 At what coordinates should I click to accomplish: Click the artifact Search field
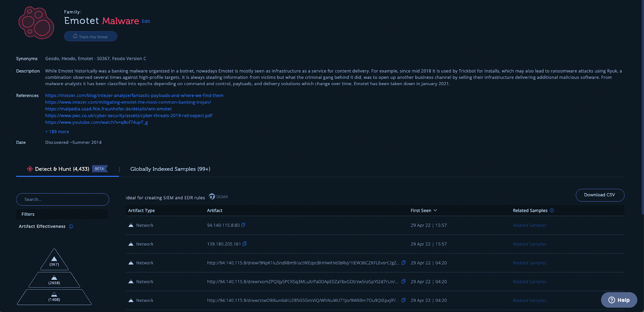62,199
